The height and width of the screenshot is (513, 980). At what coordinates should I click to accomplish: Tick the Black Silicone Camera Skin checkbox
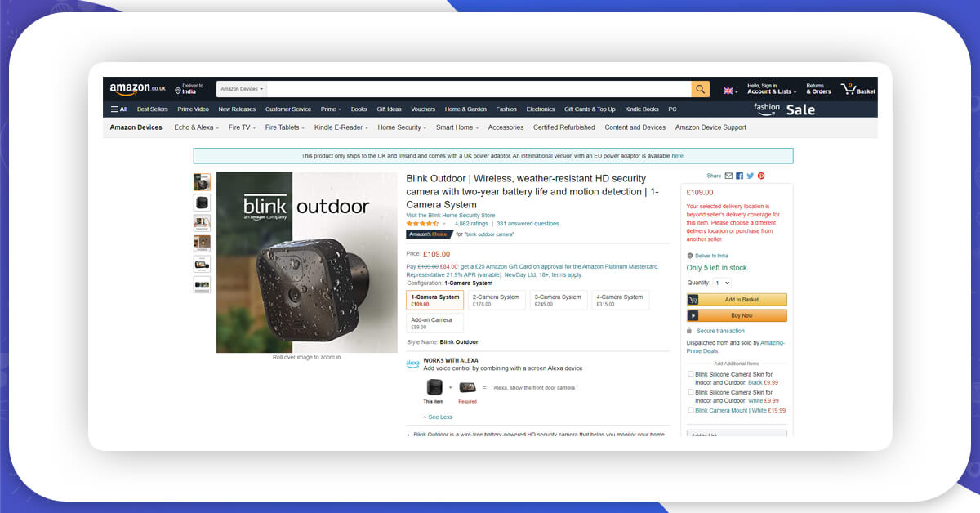691,374
